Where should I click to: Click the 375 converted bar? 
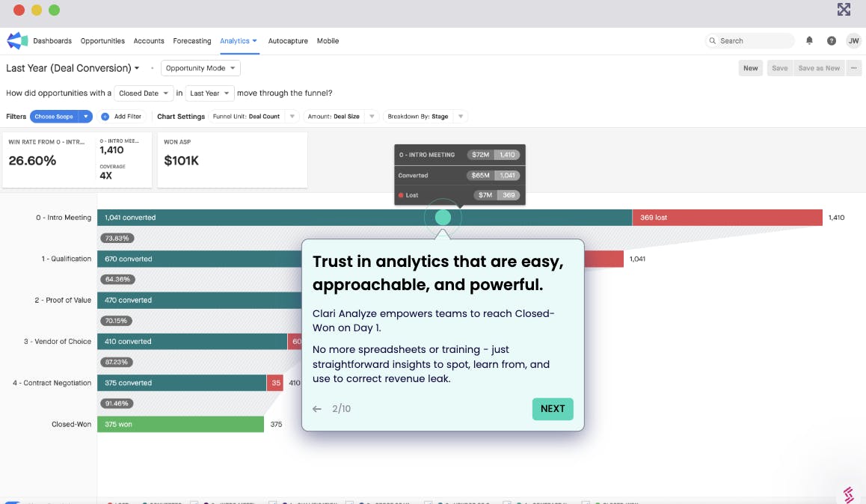[x=182, y=383]
